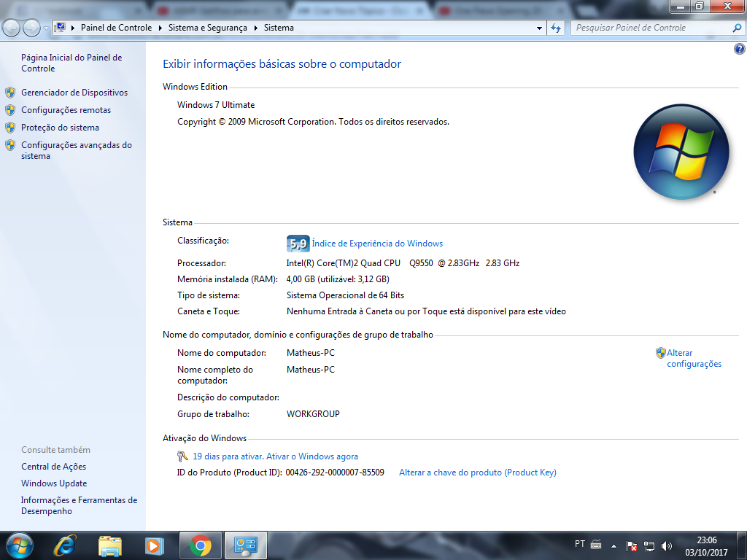Select Sistema breadcrumb item
Screen dimensions: 747x560
point(279,28)
